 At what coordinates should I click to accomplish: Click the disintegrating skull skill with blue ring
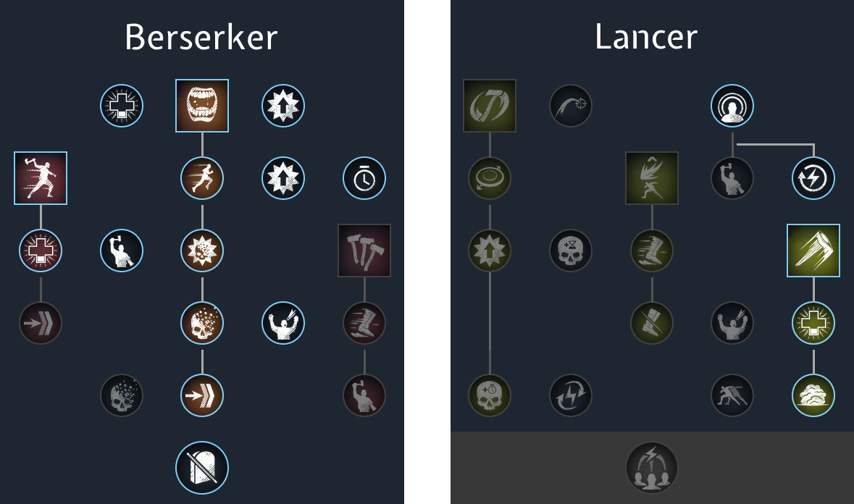pos(202,323)
